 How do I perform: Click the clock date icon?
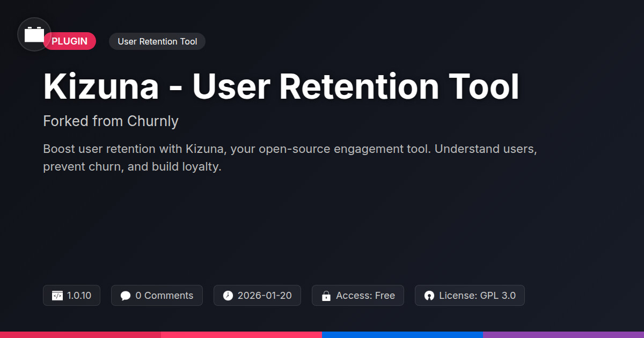[x=228, y=296]
